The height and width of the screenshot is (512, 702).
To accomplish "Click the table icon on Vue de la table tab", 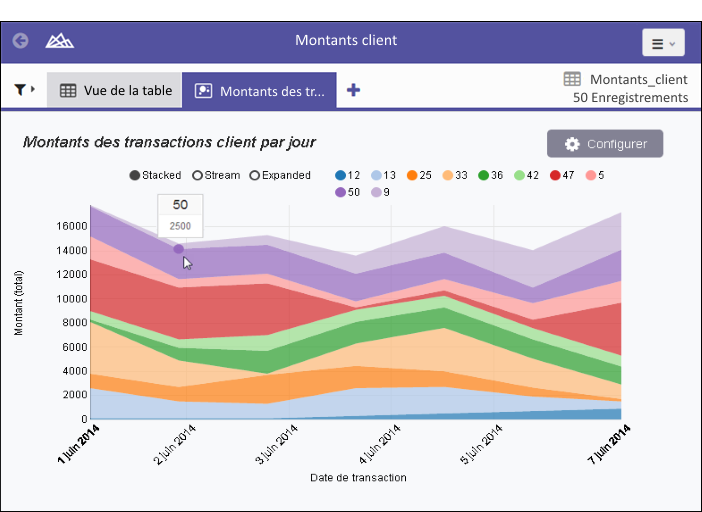I will click(68, 90).
